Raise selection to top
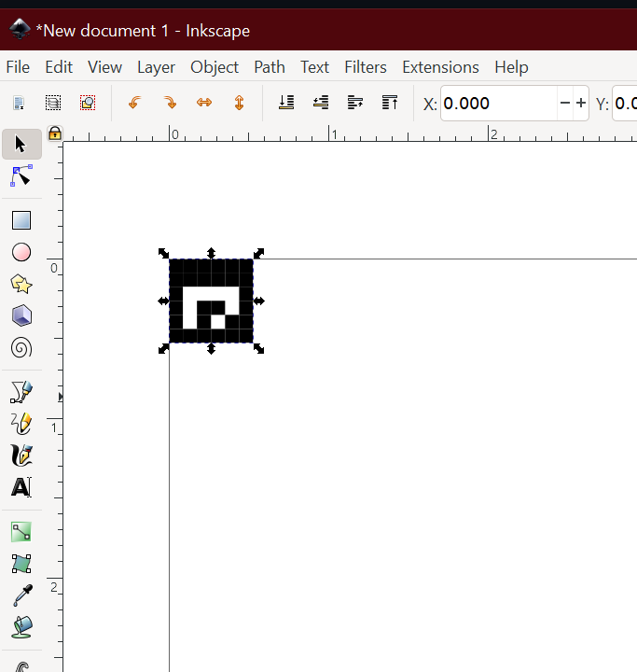Viewport: 637px width, 672px height. [x=390, y=103]
